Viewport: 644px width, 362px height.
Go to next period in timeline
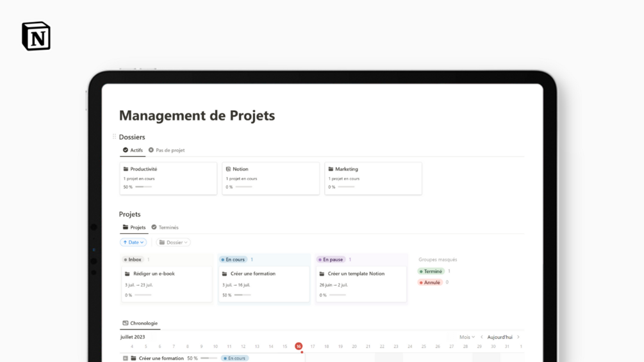518,337
